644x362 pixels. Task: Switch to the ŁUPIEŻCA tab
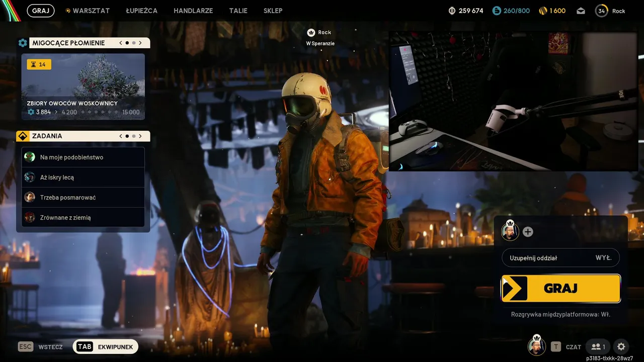pos(141,11)
